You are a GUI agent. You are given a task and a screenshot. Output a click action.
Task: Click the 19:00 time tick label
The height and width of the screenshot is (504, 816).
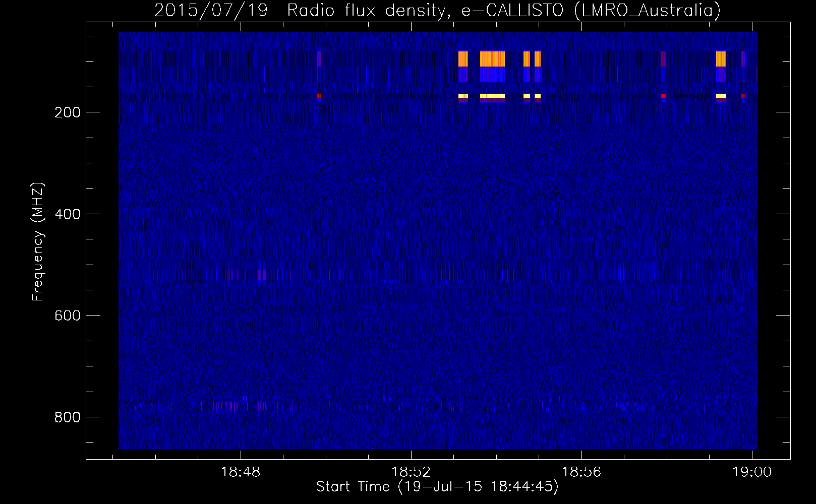click(752, 473)
